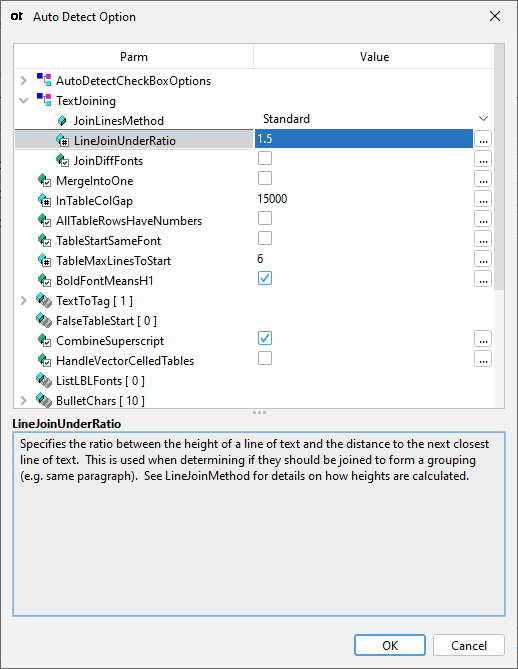Viewport: 518px width, 669px height.
Task: Click the AutoDetectCheckBoxOptions group icon
Action: tap(44, 79)
